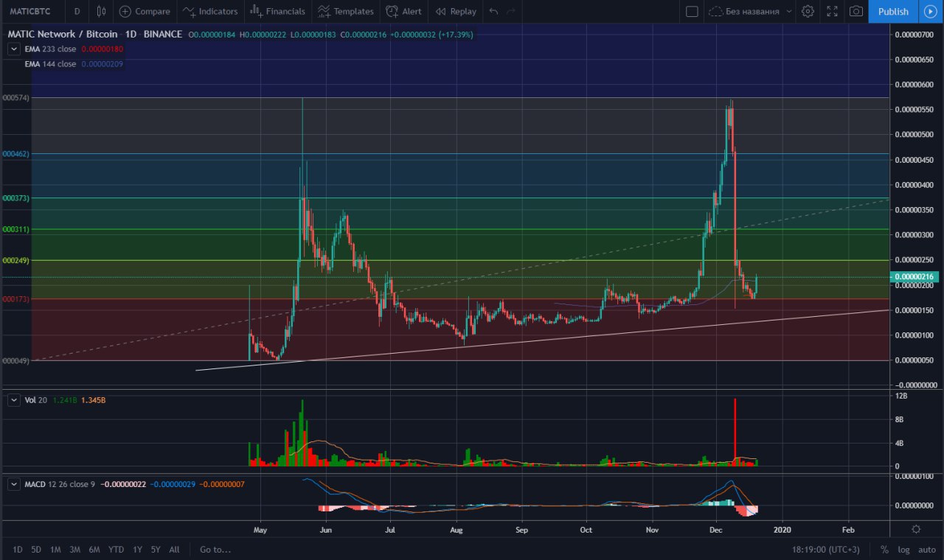
Task: Enter fullscreen mode
Action: (832, 11)
